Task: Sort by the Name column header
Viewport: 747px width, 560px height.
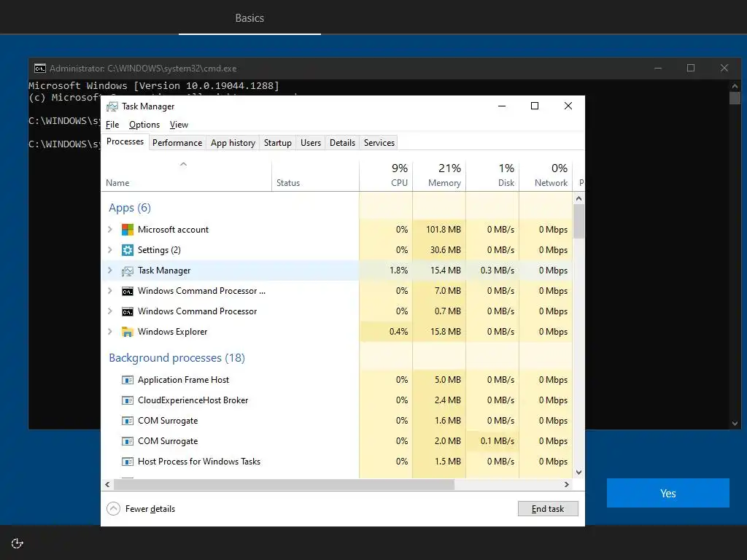Action: pyautogui.click(x=186, y=175)
